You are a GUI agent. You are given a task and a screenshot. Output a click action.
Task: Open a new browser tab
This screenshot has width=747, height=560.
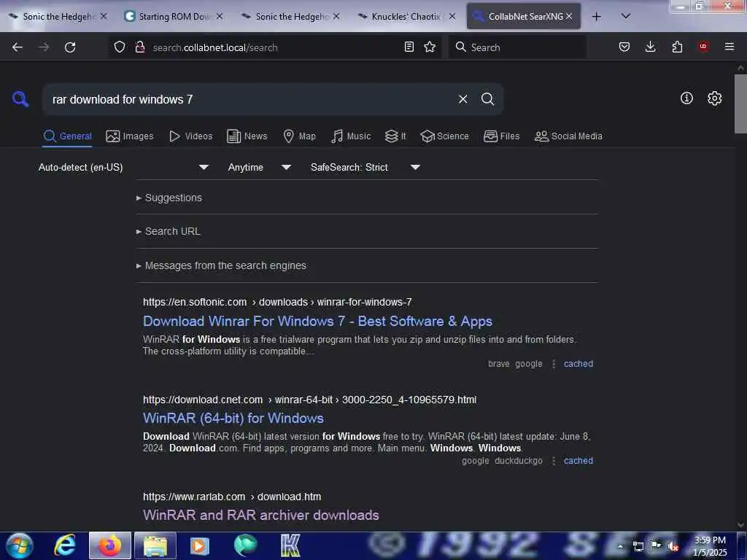(x=596, y=17)
